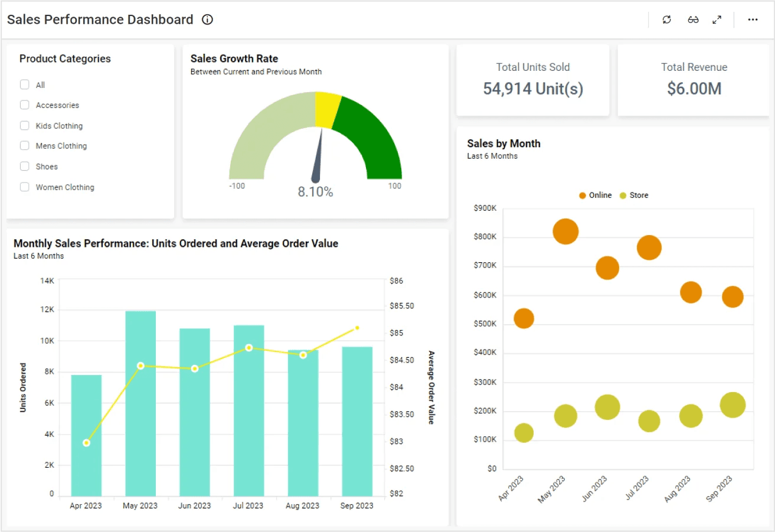Click the $6.00M total revenue value

click(694, 89)
